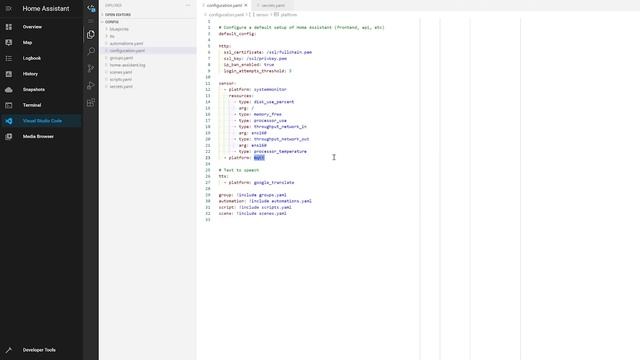Select Visual Studio Code sidebar entry
The height and width of the screenshot is (360, 640).
pos(41,121)
